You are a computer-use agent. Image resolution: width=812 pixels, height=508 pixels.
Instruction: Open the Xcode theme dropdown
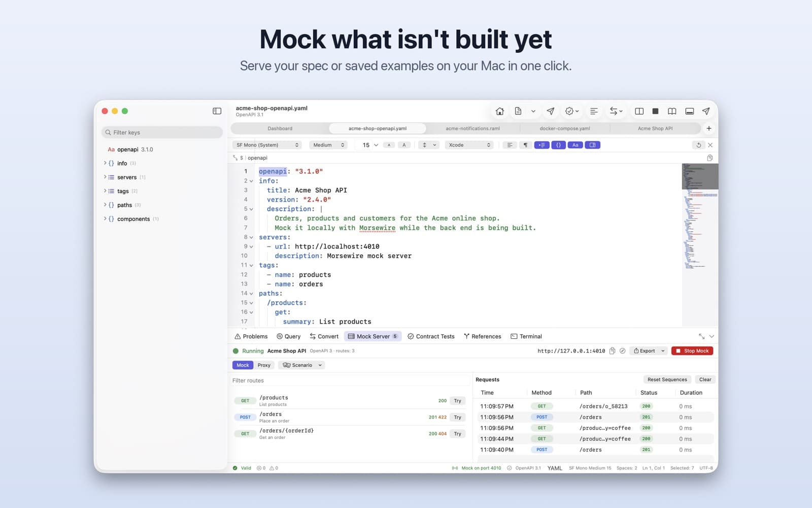(469, 145)
